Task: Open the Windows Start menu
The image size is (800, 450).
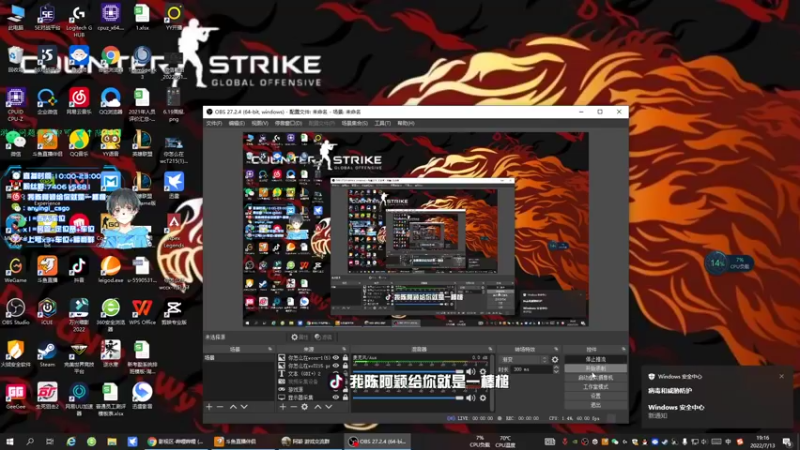Action: [x=9, y=441]
